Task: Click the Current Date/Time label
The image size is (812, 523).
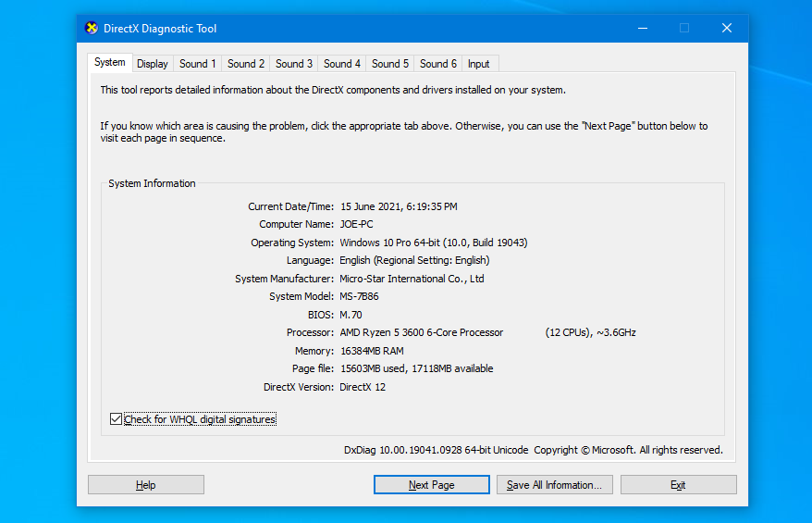Action: [290, 206]
